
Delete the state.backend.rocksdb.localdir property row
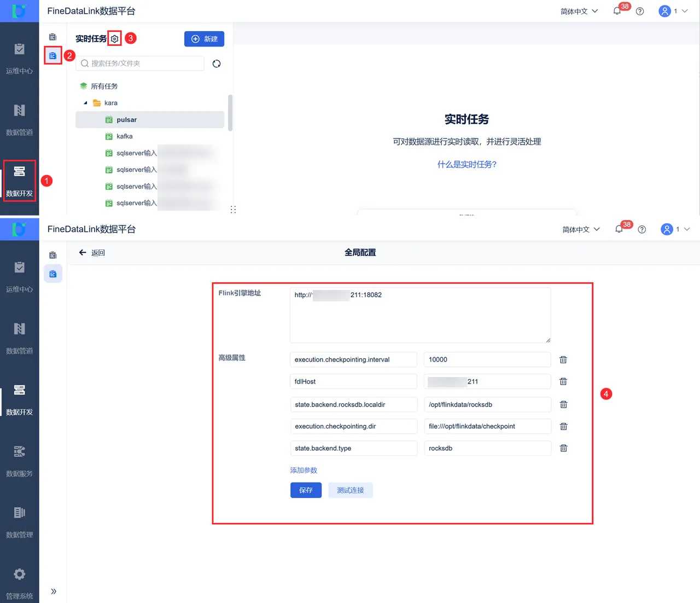click(563, 404)
